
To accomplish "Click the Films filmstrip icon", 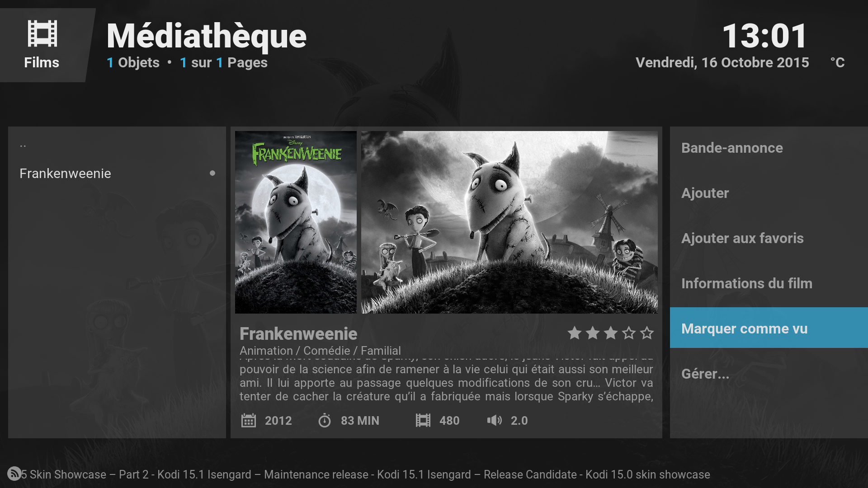I will [42, 33].
